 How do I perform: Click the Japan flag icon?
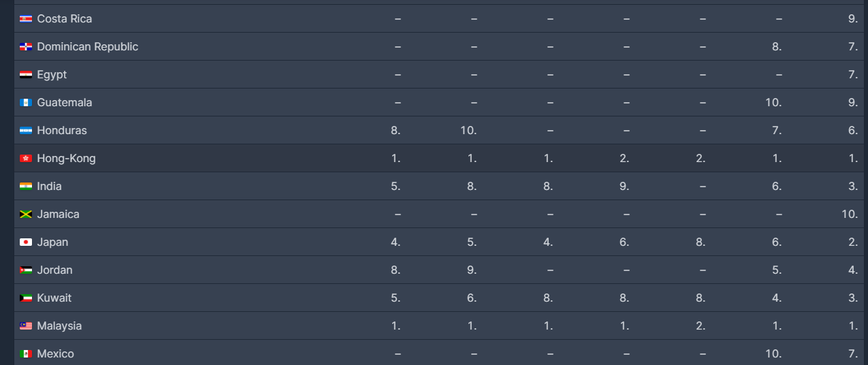[x=26, y=242]
